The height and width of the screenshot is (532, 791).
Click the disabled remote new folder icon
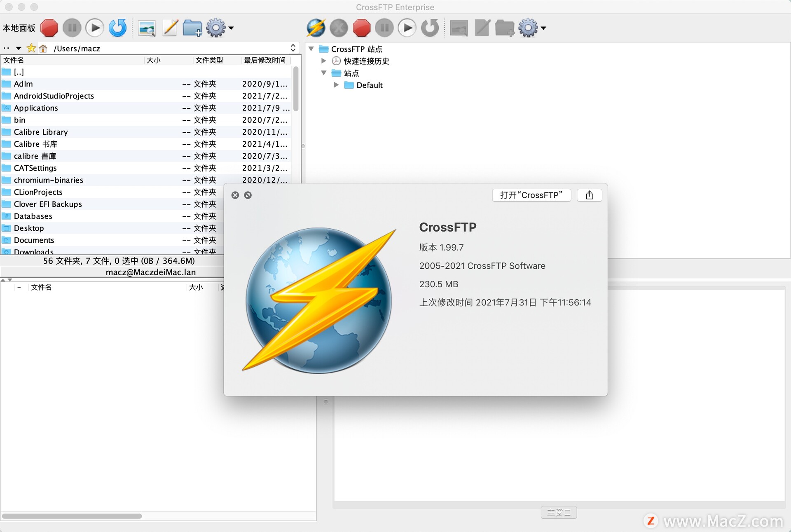point(505,28)
